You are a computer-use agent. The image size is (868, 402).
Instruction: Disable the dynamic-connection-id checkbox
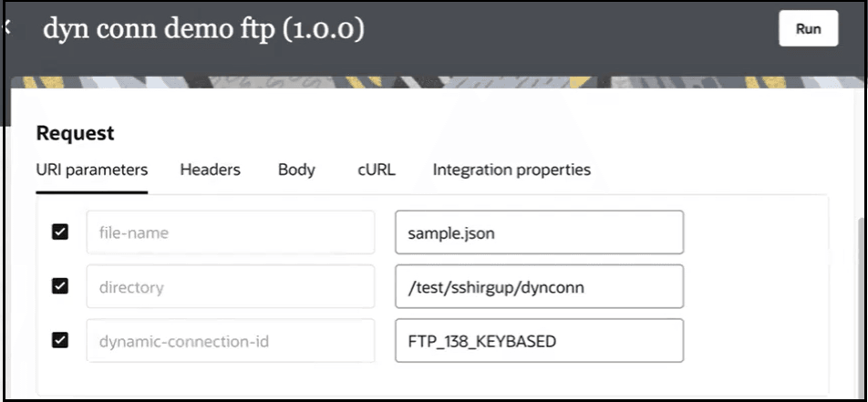[60, 340]
